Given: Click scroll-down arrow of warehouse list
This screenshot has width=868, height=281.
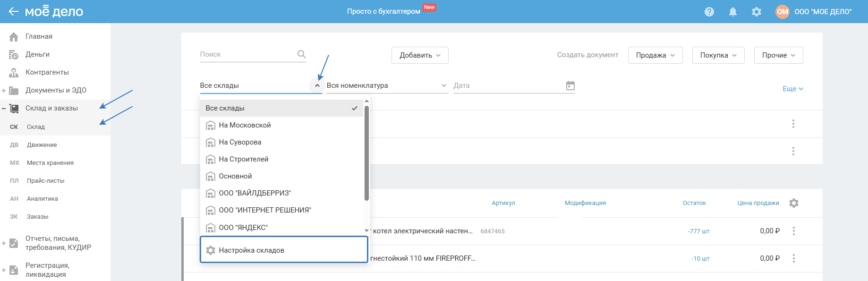Looking at the screenshot, I should tap(366, 230).
